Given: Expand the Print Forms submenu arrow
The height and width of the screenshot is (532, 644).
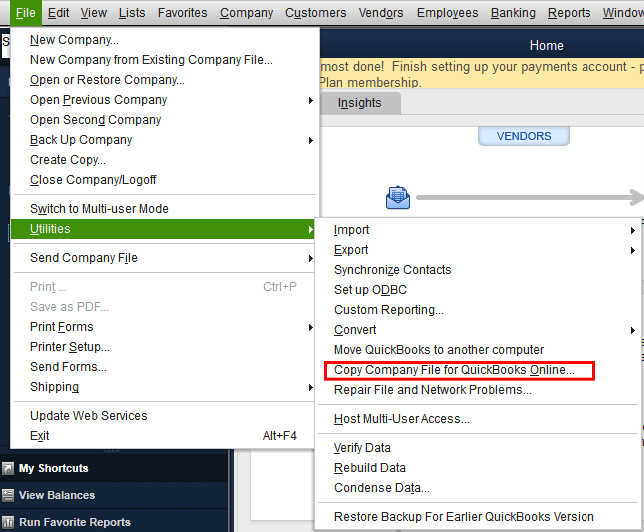Looking at the screenshot, I should point(311,327).
